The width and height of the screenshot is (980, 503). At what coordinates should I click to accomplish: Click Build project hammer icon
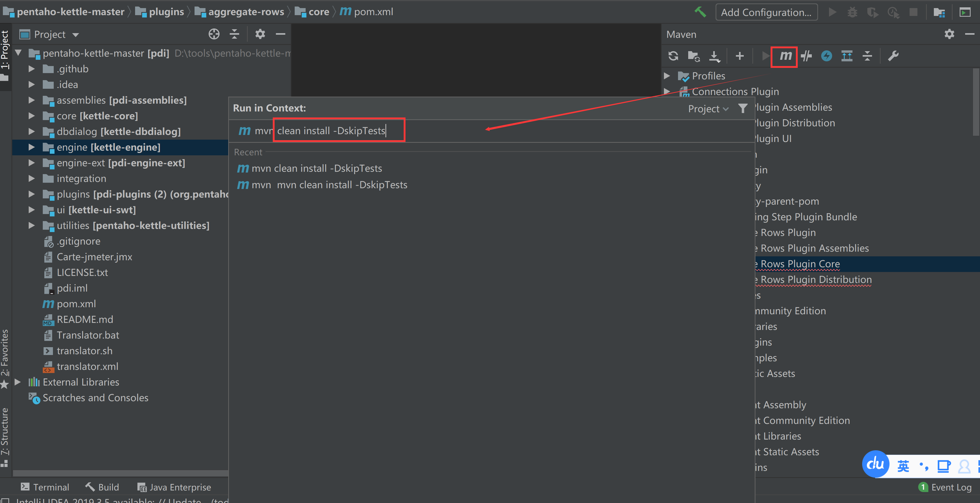[700, 12]
